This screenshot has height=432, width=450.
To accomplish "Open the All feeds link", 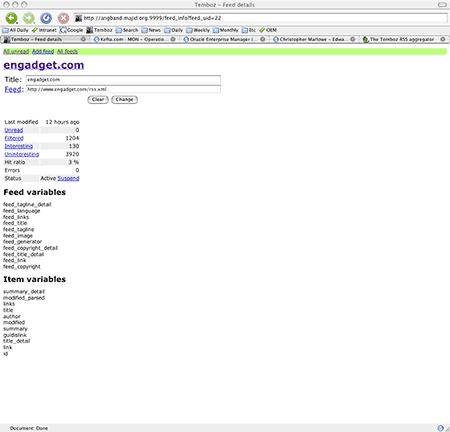I will [67, 51].
